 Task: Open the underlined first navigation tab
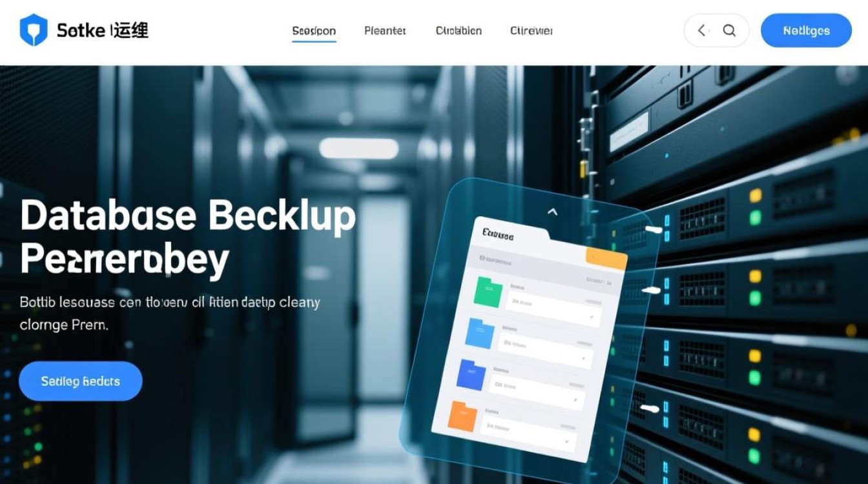click(x=314, y=31)
